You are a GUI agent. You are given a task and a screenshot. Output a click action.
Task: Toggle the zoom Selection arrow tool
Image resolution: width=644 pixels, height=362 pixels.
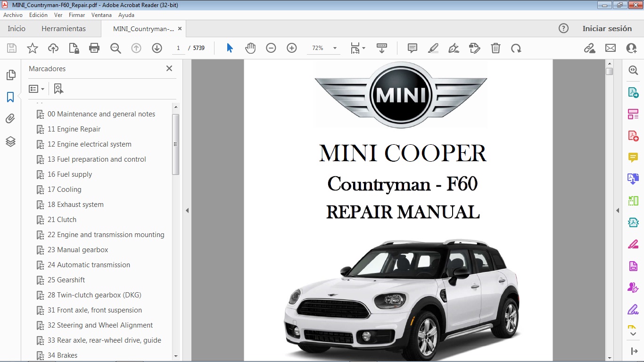pyautogui.click(x=229, y=48)
